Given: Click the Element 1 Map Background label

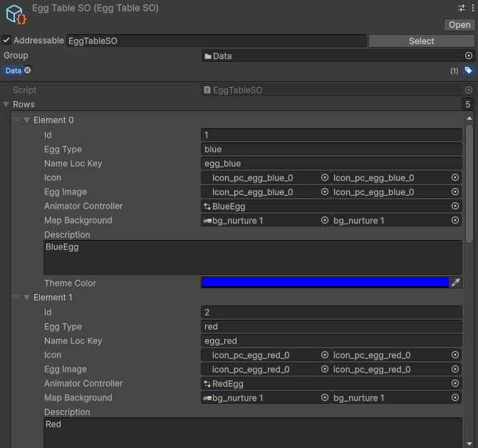Looking at the screenshot, I should 78,397.
